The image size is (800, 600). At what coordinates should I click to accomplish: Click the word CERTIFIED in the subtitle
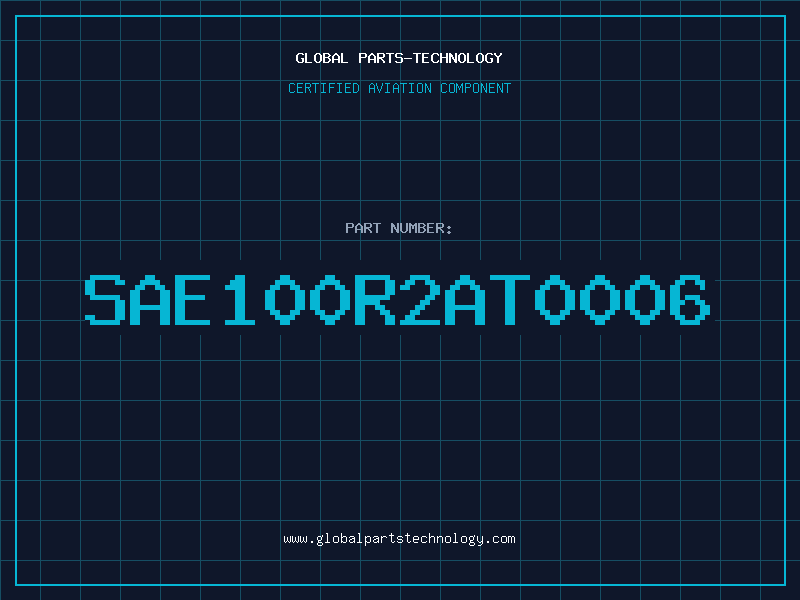(x=325, y=89)
